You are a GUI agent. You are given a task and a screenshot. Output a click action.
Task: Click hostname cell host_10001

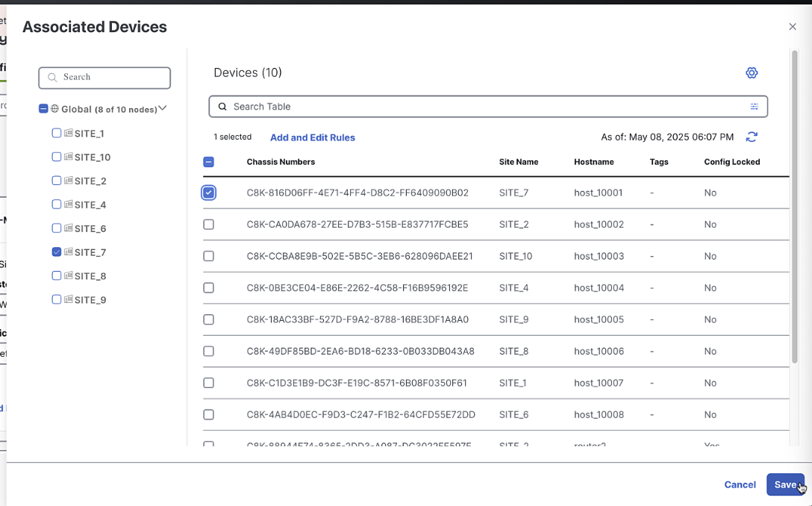pos(598,193)
